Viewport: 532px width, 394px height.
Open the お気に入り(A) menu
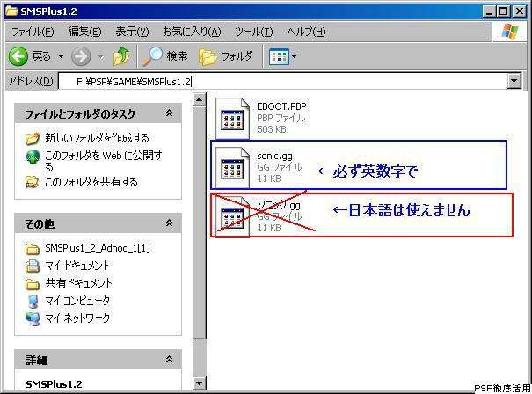coord(192,32)
